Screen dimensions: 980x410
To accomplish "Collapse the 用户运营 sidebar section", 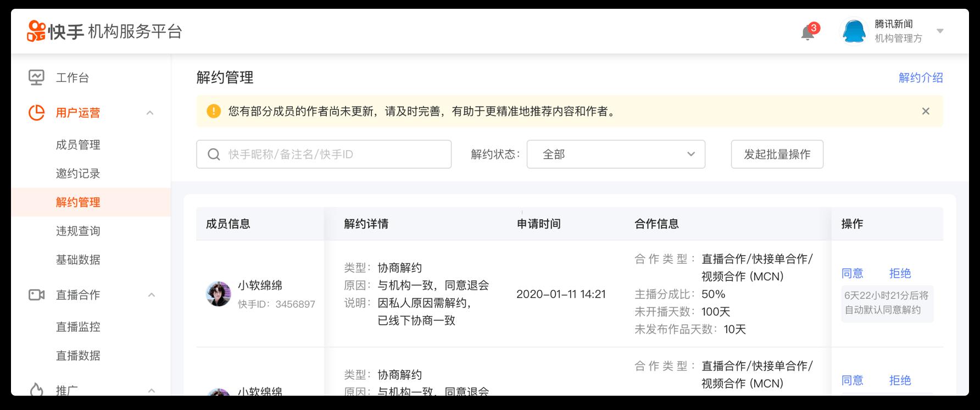I will (x=150, y=113).
